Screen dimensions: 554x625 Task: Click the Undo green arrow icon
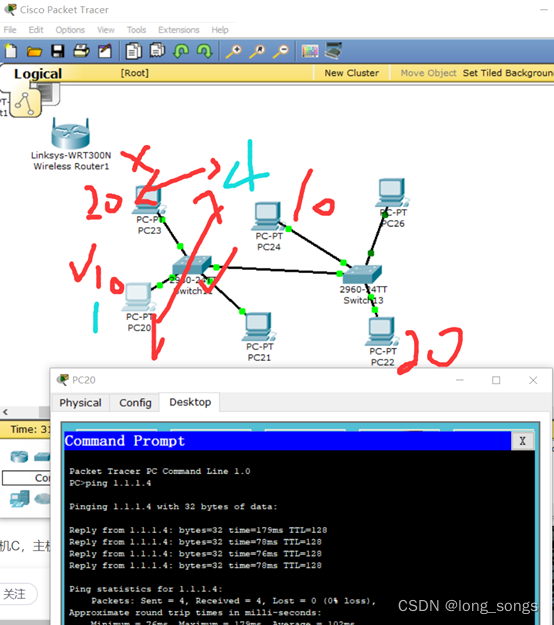(181, 51)
